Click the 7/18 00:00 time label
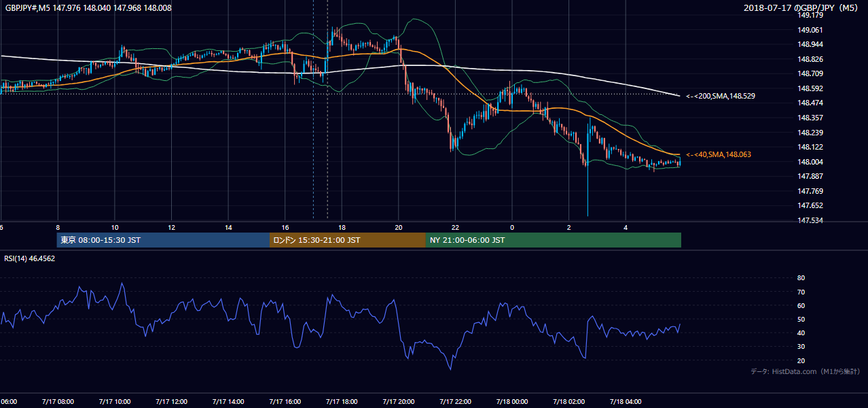The width and height of the screenshot is (868, 408). [x=512, y=402]
